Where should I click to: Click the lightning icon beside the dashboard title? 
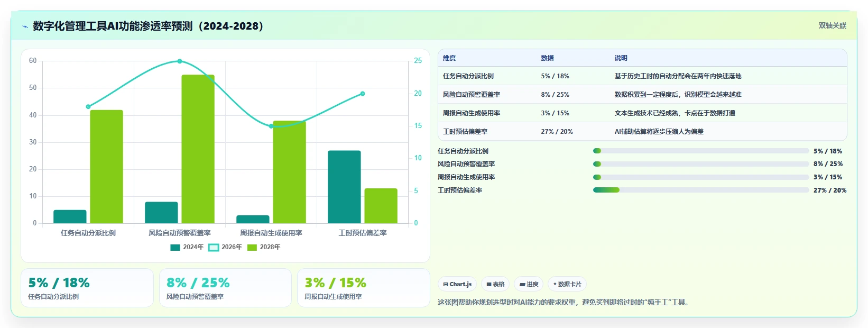[x=25, y=26]
